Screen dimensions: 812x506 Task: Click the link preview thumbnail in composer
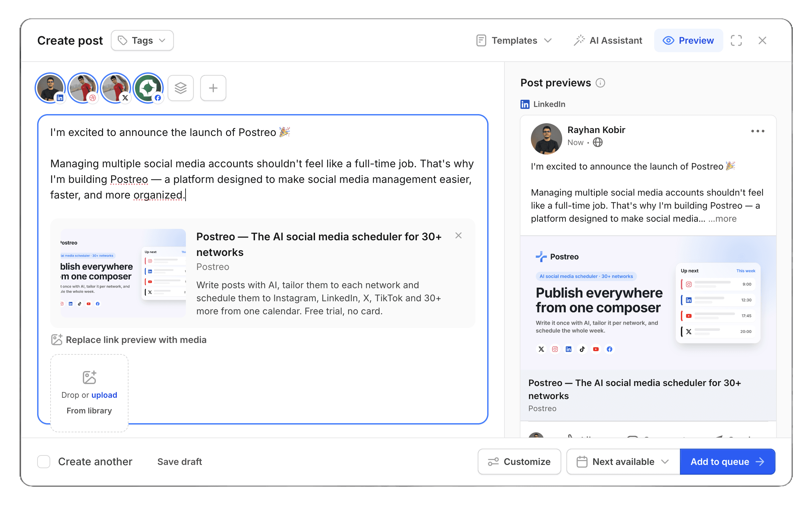click(123, 273)
